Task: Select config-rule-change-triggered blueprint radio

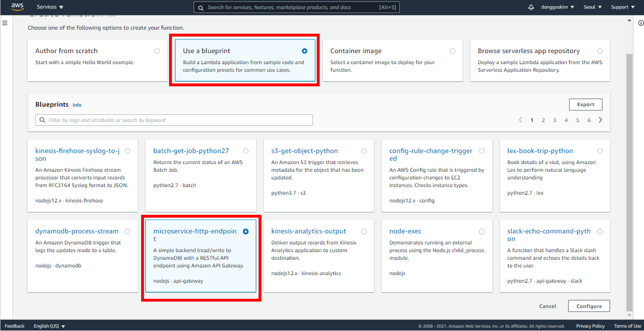Action: point(482,151)
